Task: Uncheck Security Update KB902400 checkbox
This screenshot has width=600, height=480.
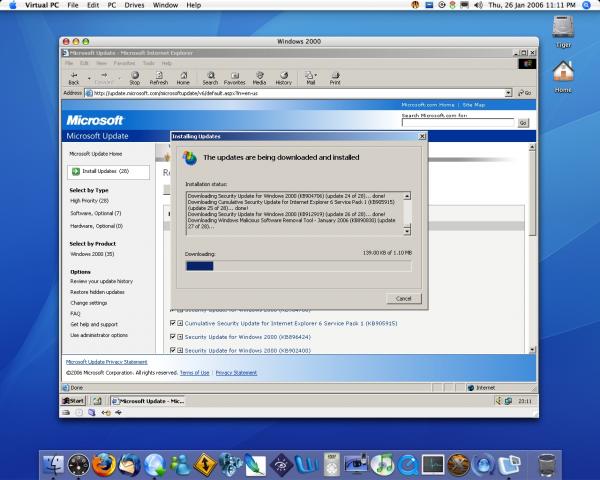Action: 173,350
